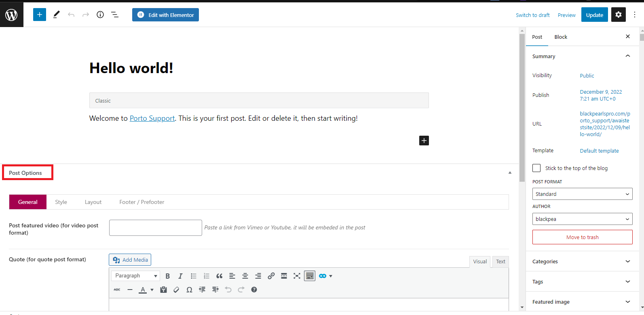Click Move to trash
644x315 pixels.
pos(583,237)
